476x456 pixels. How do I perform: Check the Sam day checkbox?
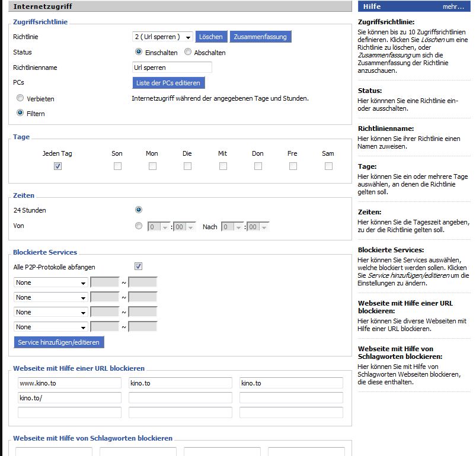328,166
